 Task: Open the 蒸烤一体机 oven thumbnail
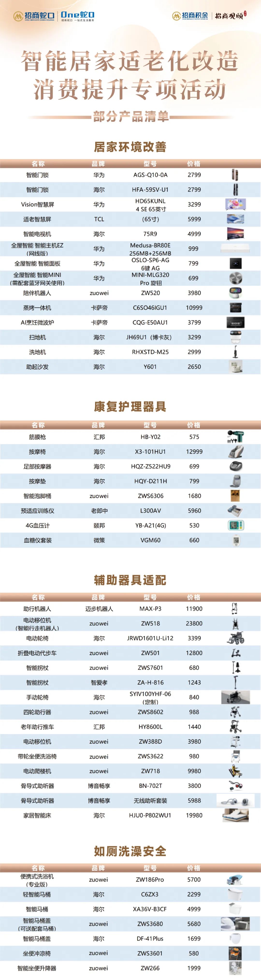[x=235, y=307]
